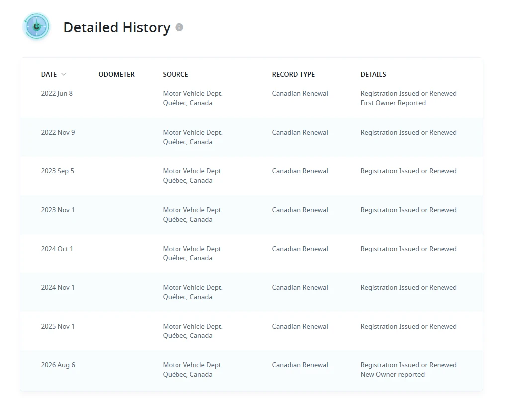The width and height of the screenshot is (532, 418).
Task: Click the Detailed History compass clock icon
Action: pyautogui.click(x=37, y=26)
